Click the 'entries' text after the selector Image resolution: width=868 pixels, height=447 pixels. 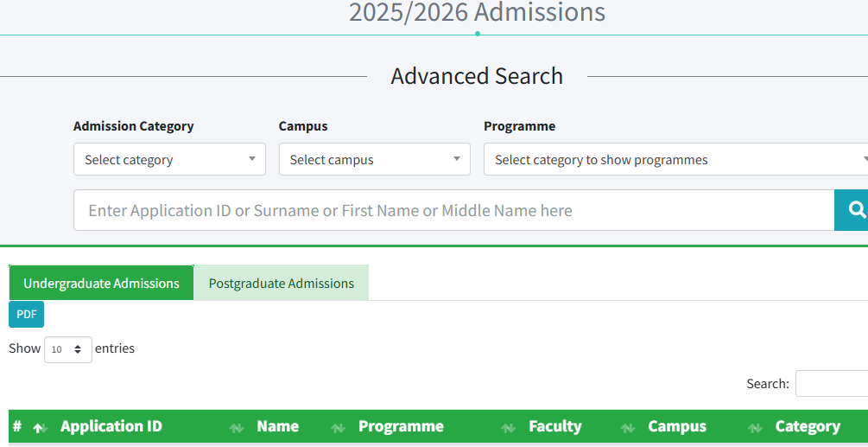pos(115,348)
